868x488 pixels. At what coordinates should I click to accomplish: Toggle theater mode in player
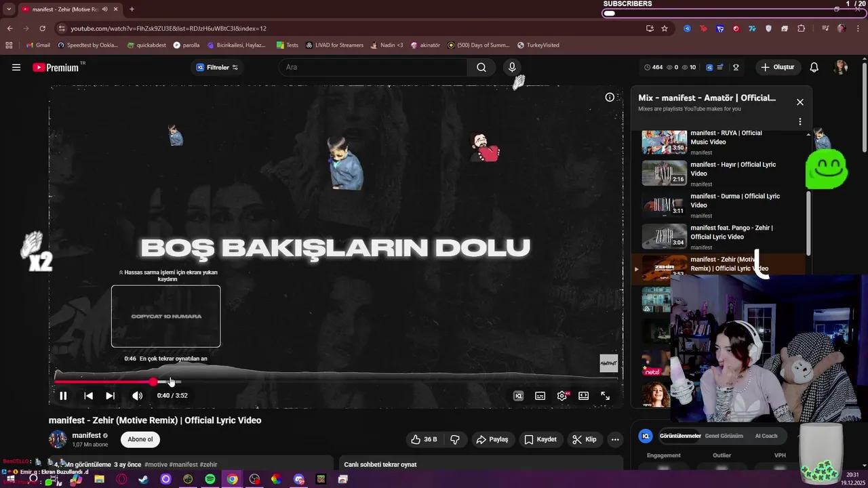583,396
